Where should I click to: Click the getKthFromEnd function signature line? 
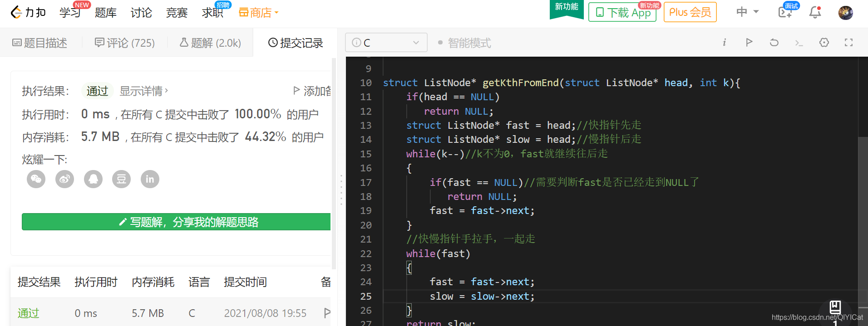coord(562,83)
